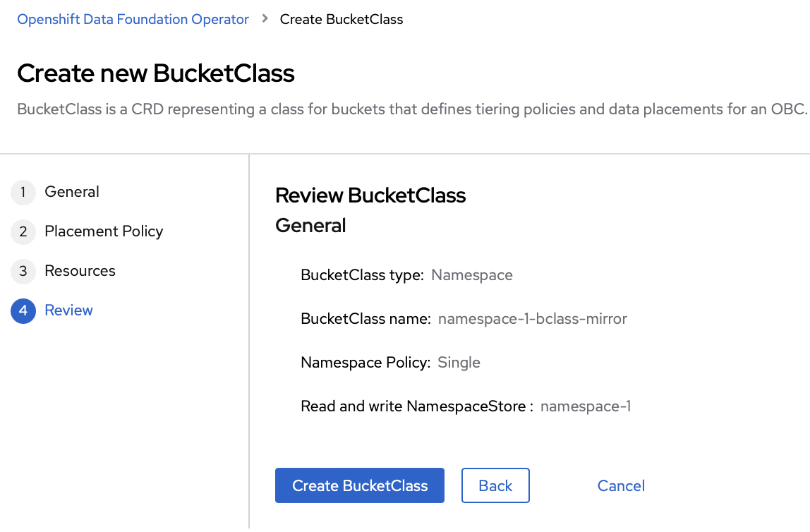Cancel the BucketClass creation
Screen dimensions: 810x532
(x=621, y=485)
